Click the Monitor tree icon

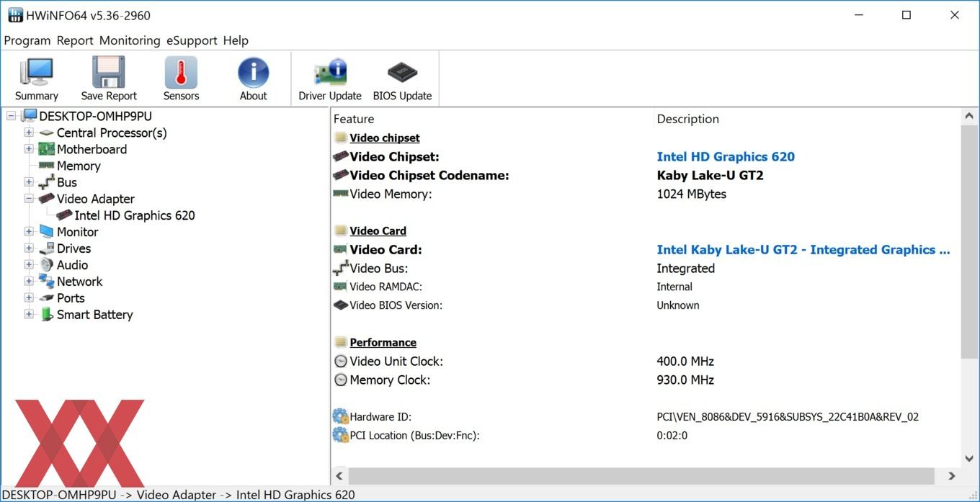(46, 232)
